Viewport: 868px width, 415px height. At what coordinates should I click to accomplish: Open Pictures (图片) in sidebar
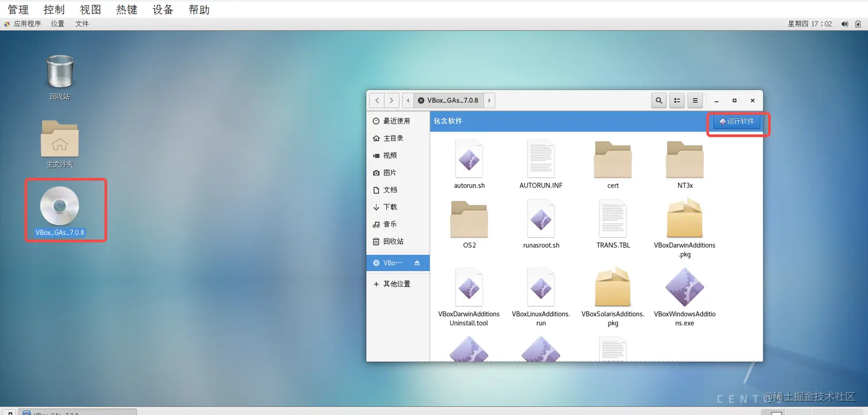pos(398,173)
